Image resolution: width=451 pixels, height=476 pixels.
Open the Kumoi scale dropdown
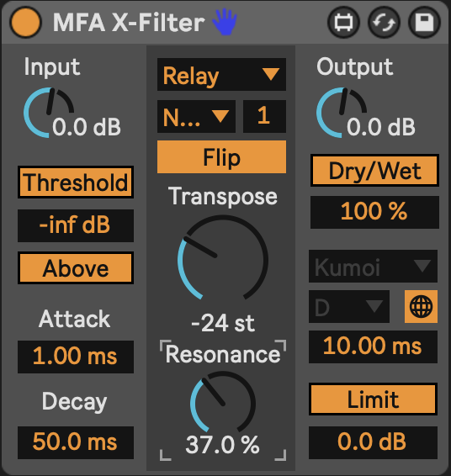click(373, 267)
